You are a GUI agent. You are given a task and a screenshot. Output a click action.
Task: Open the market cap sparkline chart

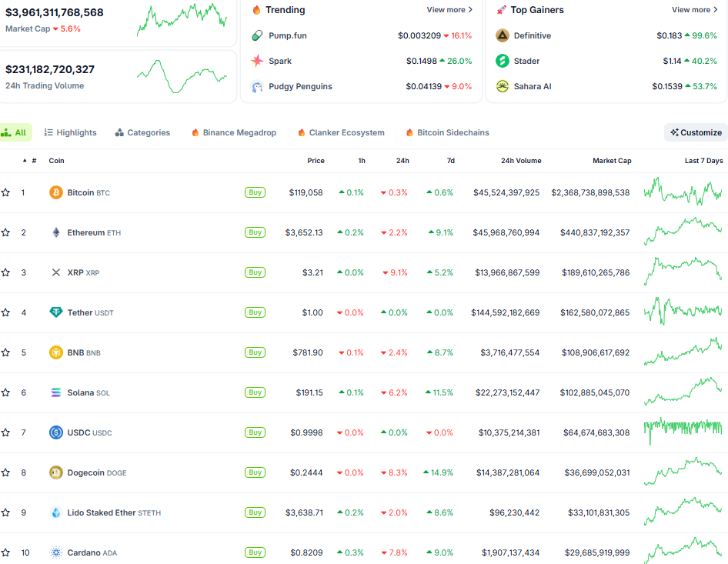(182, 19)
